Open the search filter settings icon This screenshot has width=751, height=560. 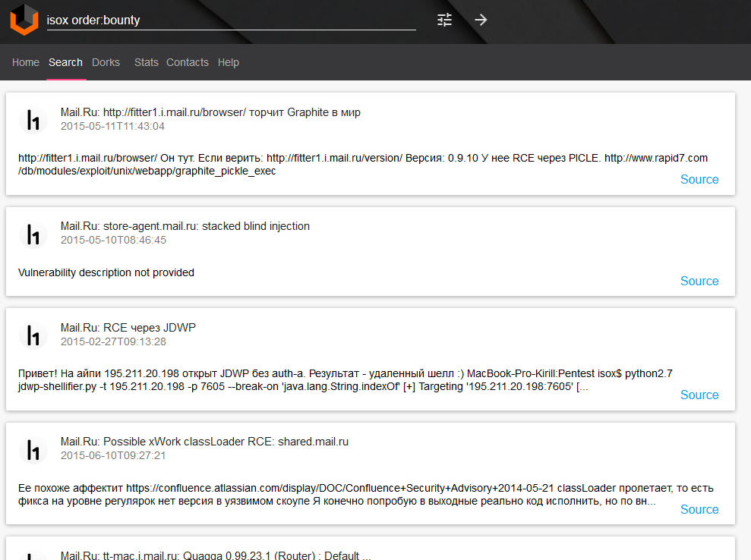(x=444, y=20)
